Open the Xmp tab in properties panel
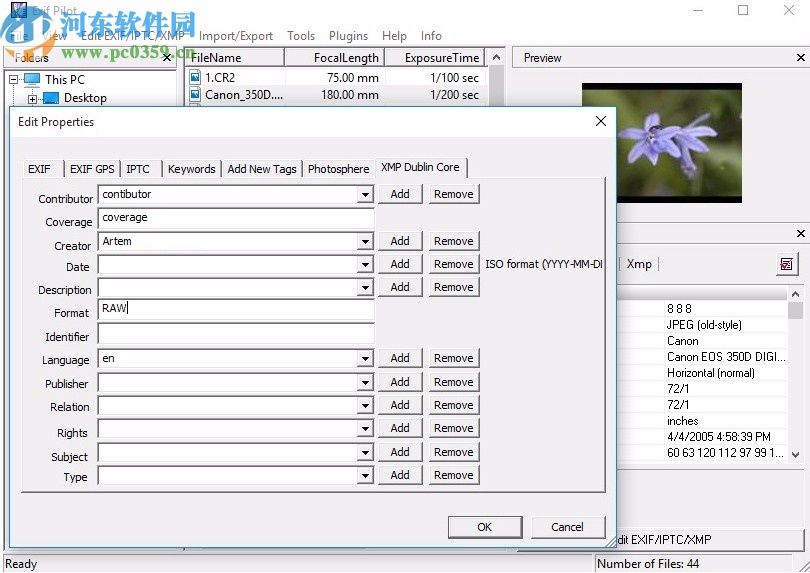 (x=639, y=264)
